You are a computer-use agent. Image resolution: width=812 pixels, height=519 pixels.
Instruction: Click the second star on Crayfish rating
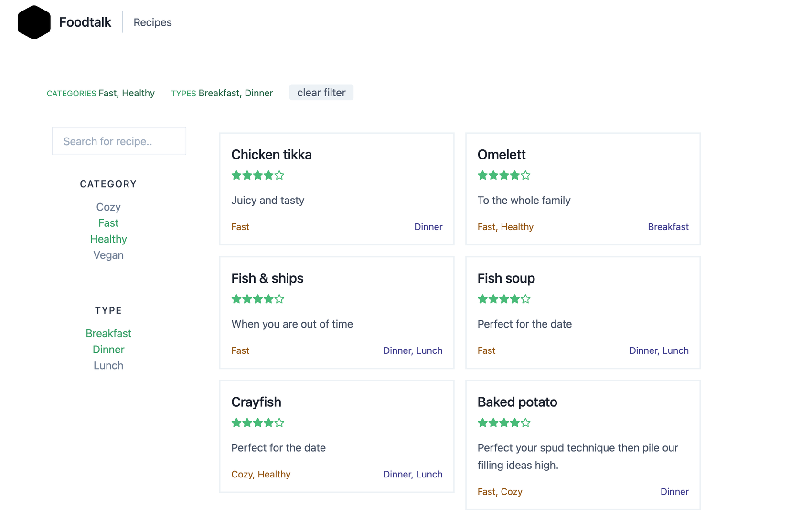click(247, 423)
